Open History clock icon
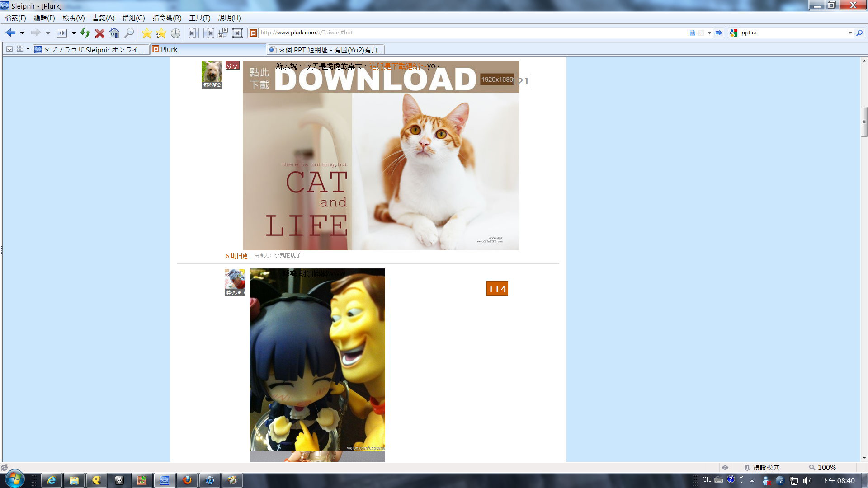Image resolution: width=868 pixels, height=488 pixels. pos(175,33)
